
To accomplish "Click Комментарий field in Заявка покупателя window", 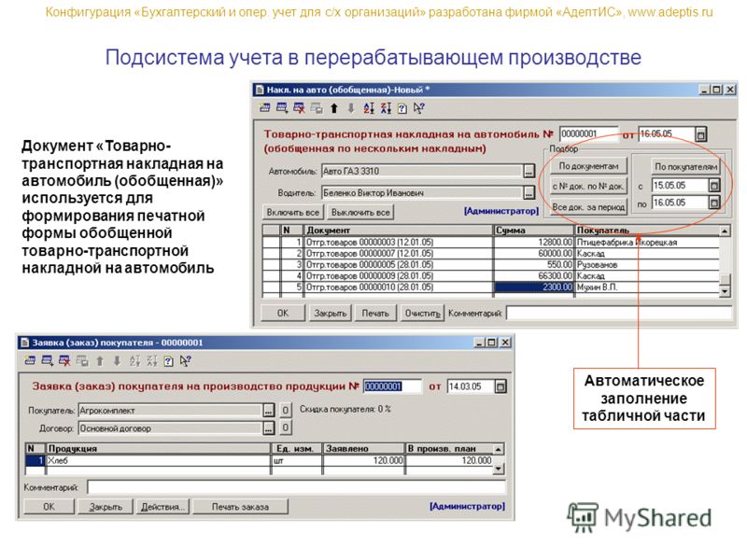I will (296, 487).
